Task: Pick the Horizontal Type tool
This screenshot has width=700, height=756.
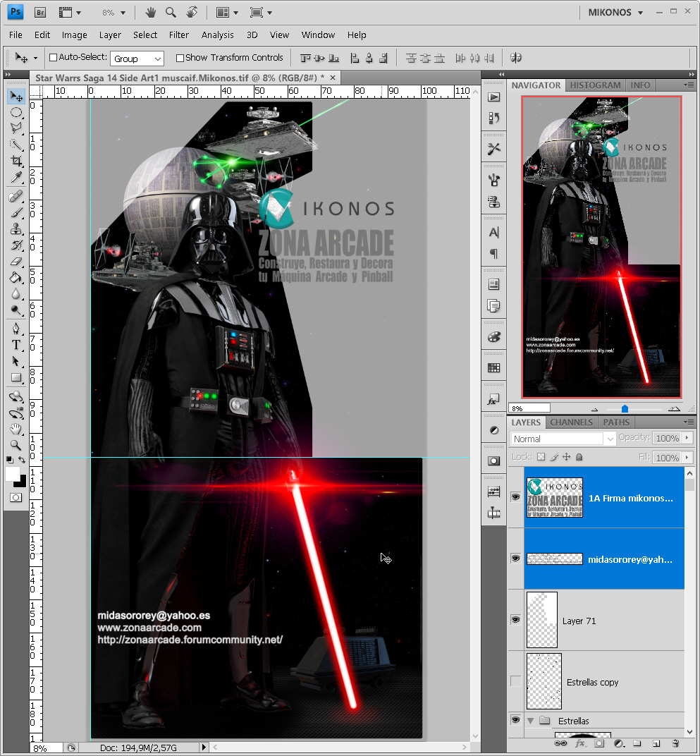Action: (x=16, y=346)
